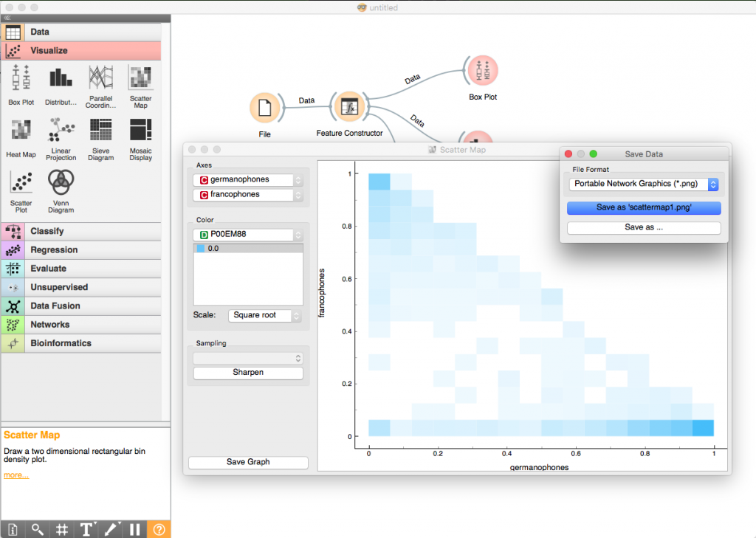Open the empty Sampling dropdown
756x538 pixels.
pos(248,358)
